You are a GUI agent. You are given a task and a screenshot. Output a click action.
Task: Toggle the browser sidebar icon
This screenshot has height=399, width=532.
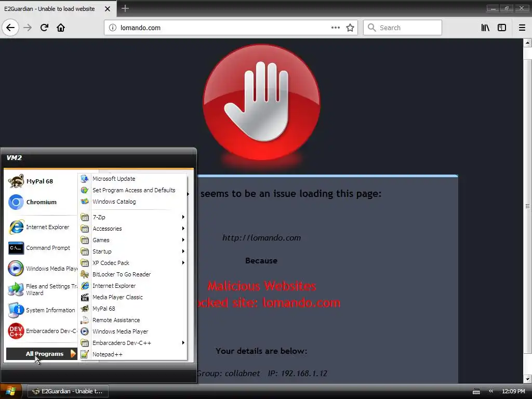coord(502,28)
